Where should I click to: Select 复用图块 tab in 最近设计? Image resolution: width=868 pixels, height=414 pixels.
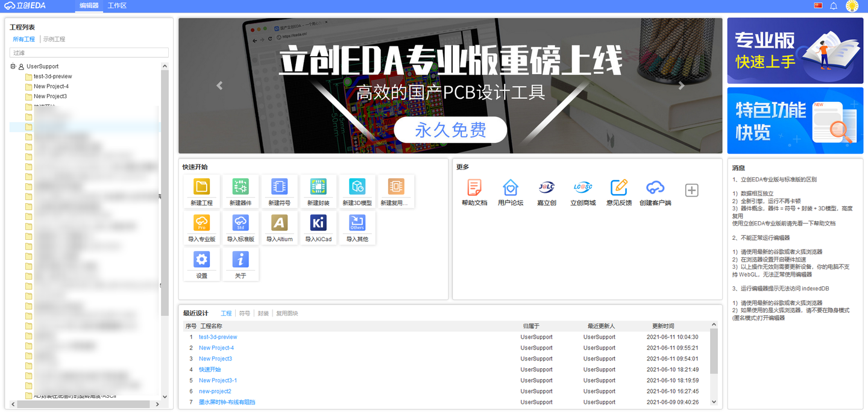287,313
